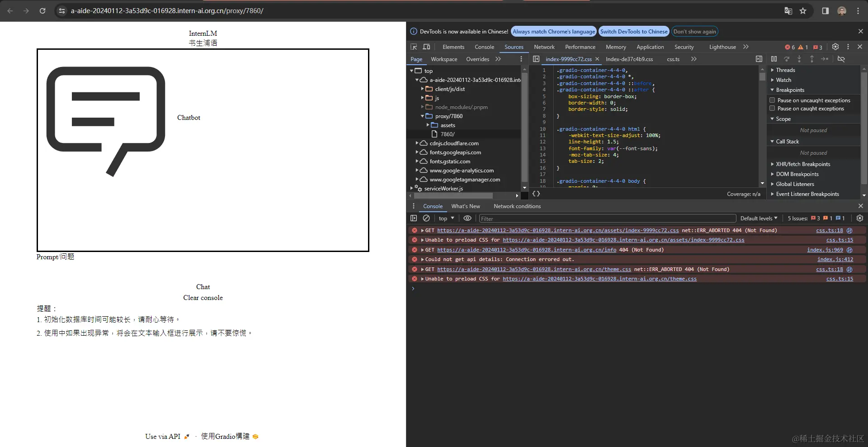Image resolution: width=868 pixels, height=447 pixels.
Task: Open the drawer three-dot menu
Action: 413,206
